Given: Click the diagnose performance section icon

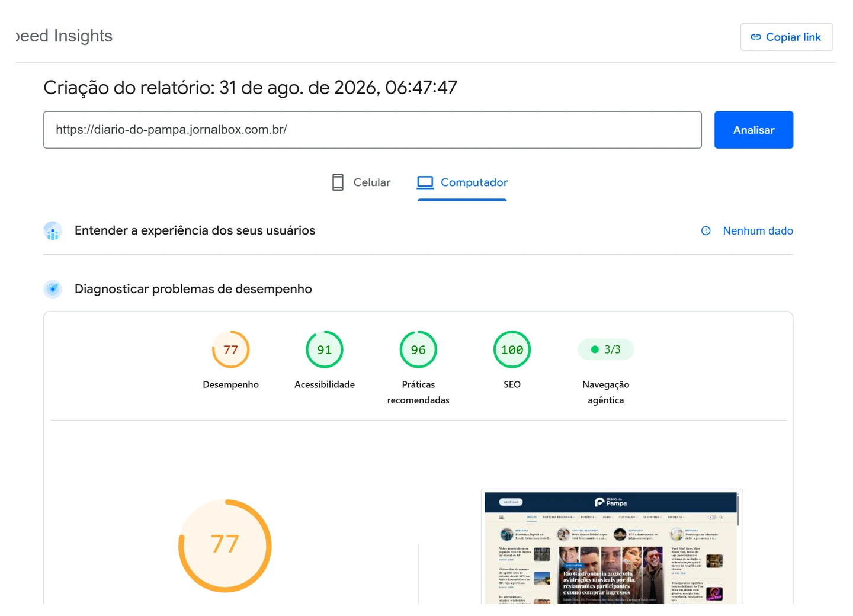Looking at the screenshot, I should (53, 289).
